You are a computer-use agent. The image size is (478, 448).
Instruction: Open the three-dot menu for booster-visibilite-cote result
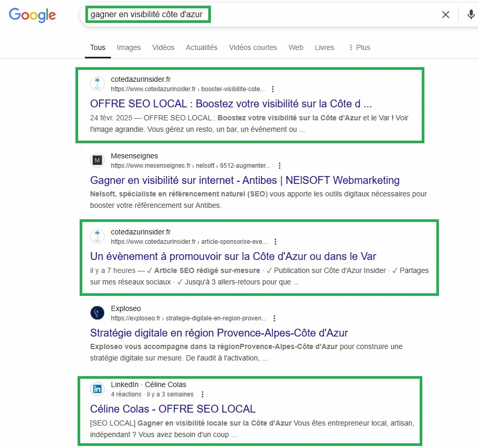(x=273, y=89)
